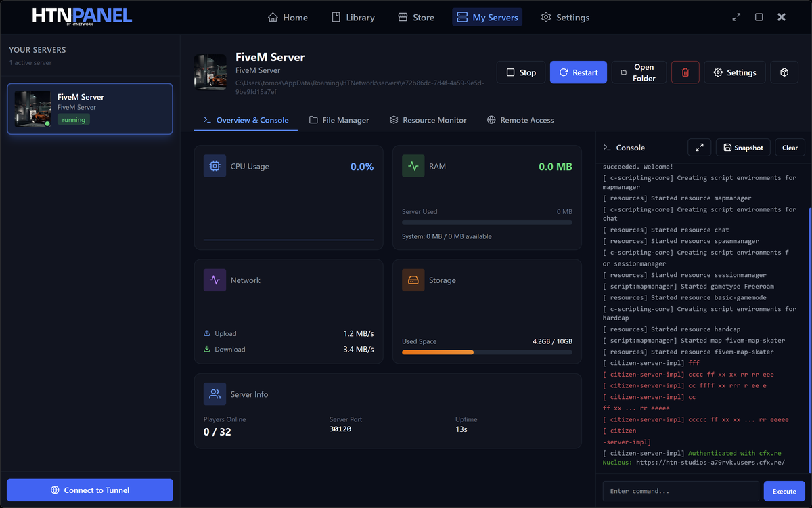Viewport: 812px width, 508px height.
Task: Click the Storage drive icon
Action: (x=413, y=280)
